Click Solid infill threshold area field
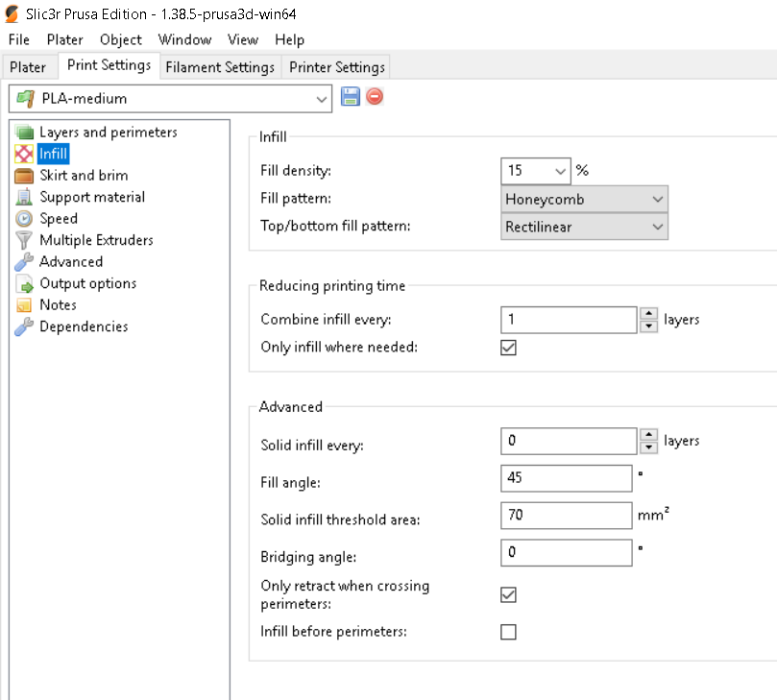 (x=567, y=516)
